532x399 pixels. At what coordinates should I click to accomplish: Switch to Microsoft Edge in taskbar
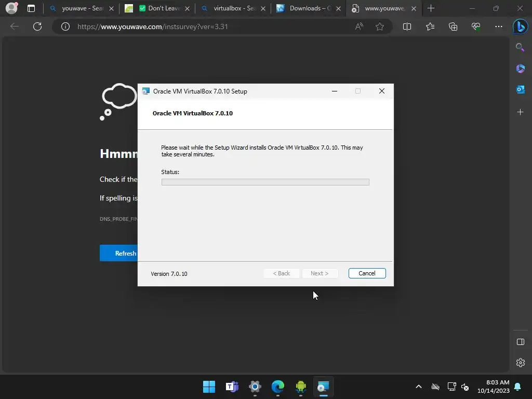pyautogui.click(x=278, y=387)
